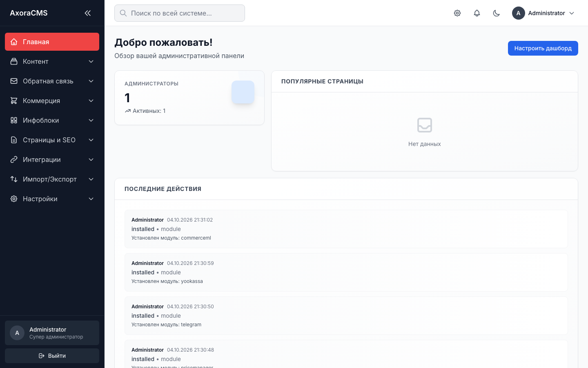This screenshot has width=588, height=368.
Task: Toggle dark mode with the moon icon
Action: point(497,13)
